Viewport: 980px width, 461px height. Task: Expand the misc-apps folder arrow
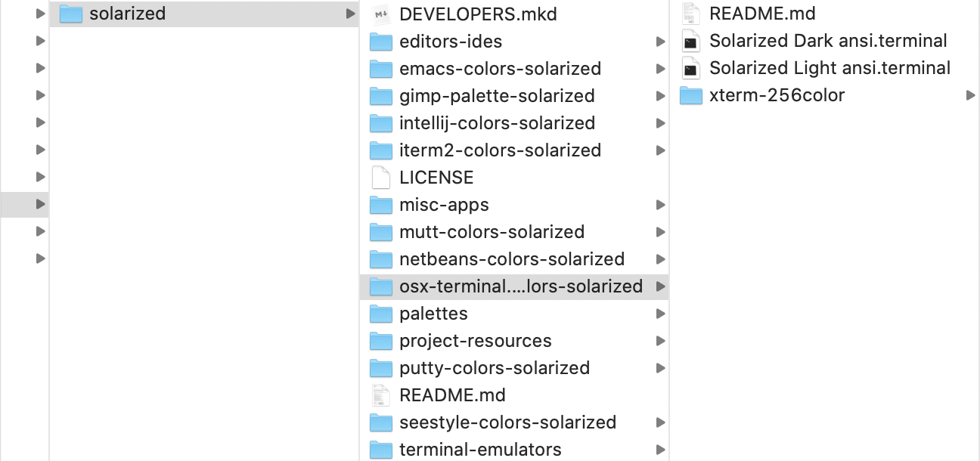click(x=660, y=205)
